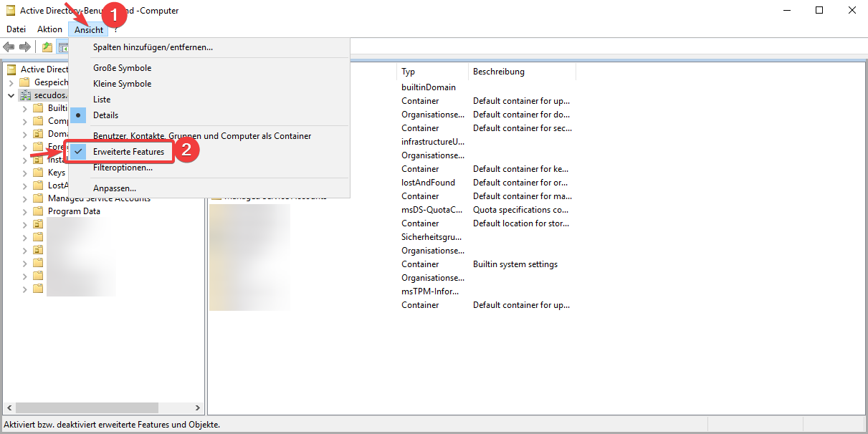
Task: Open Filteroptionen from the Ansicht menu
Action: tap(123, 168)
